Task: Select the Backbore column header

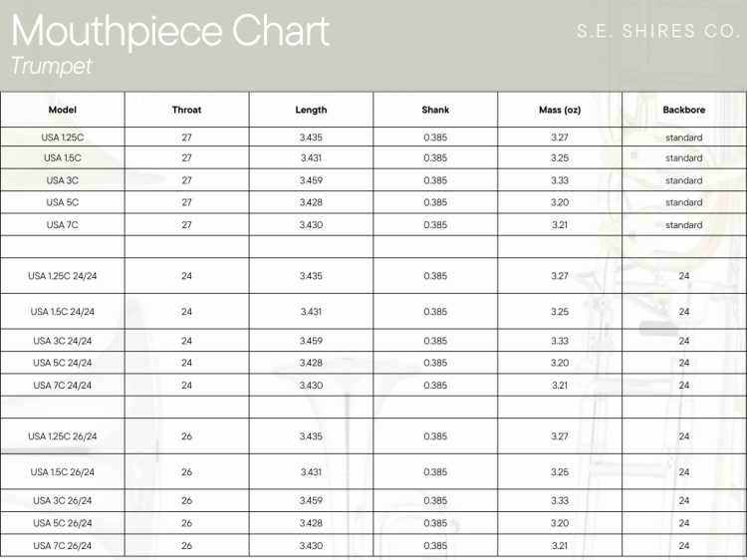Action: click(684, 110)
